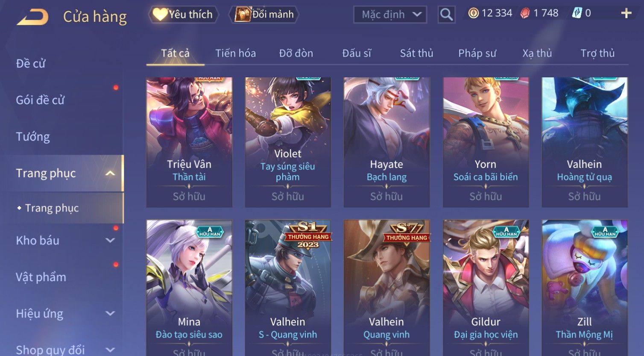
Task: Click the gold coin currency icon
Action: 473,13
